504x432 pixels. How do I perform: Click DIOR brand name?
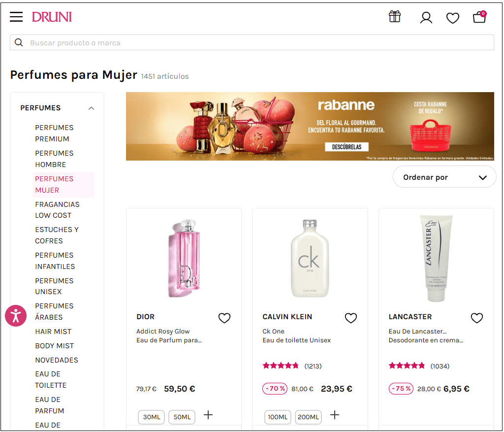(146, 317)
